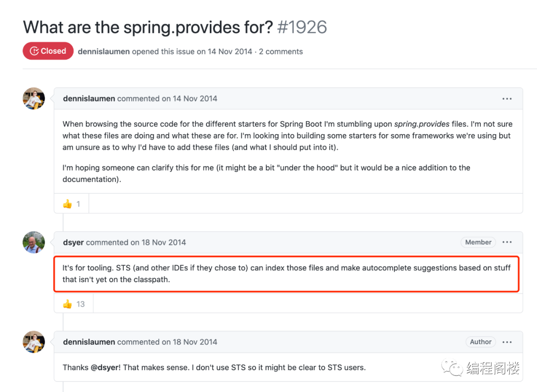The width and height of the screenshot is (537, 392).
Task: Open dennislaumen link in issue header
Action: (x=103, y=52)
